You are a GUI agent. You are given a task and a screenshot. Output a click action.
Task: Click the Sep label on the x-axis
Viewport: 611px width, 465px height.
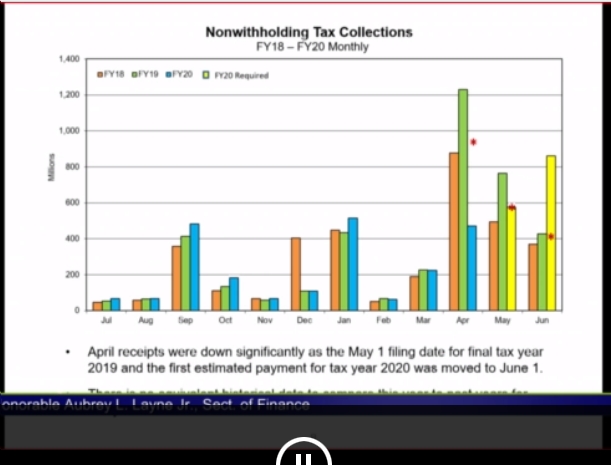(185, 320)
